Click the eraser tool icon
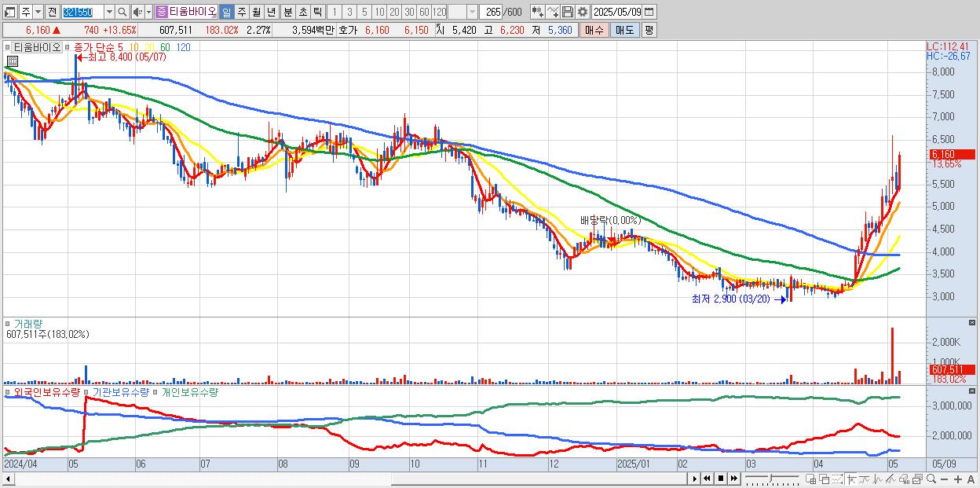The height and width of the screenshot is (488, 980). point(905,479)
